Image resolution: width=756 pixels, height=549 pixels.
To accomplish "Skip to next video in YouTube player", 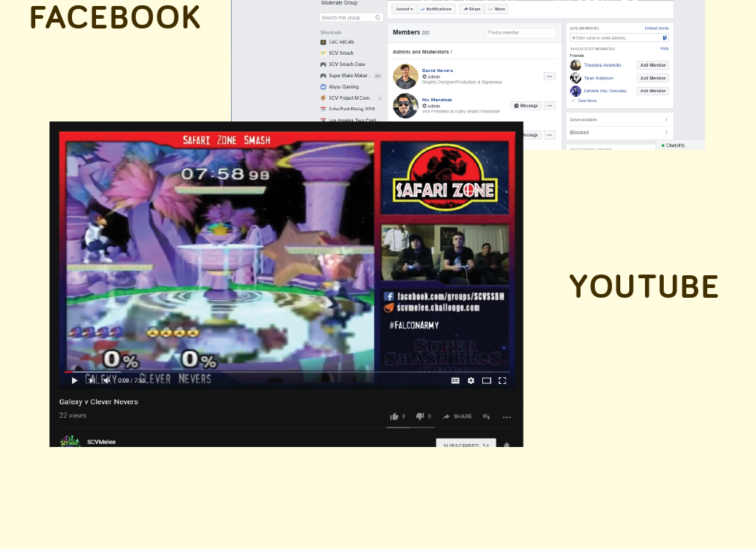I will 91,380.
